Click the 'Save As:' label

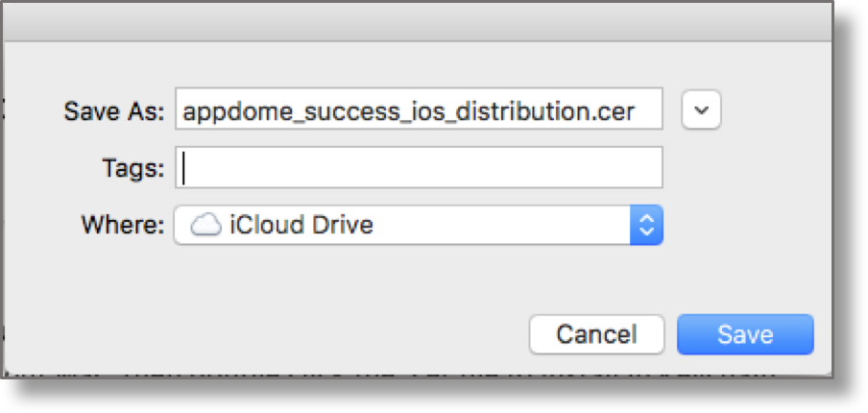[114, 110]
